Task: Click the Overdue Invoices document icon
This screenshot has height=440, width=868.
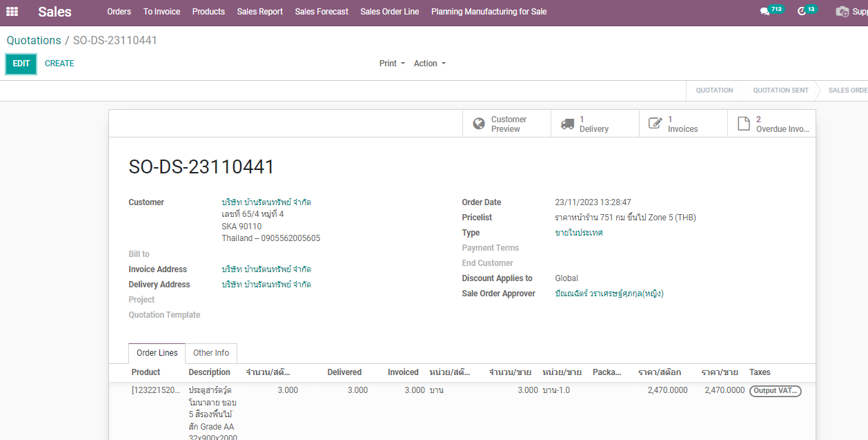Action: (x=744, y=124)
